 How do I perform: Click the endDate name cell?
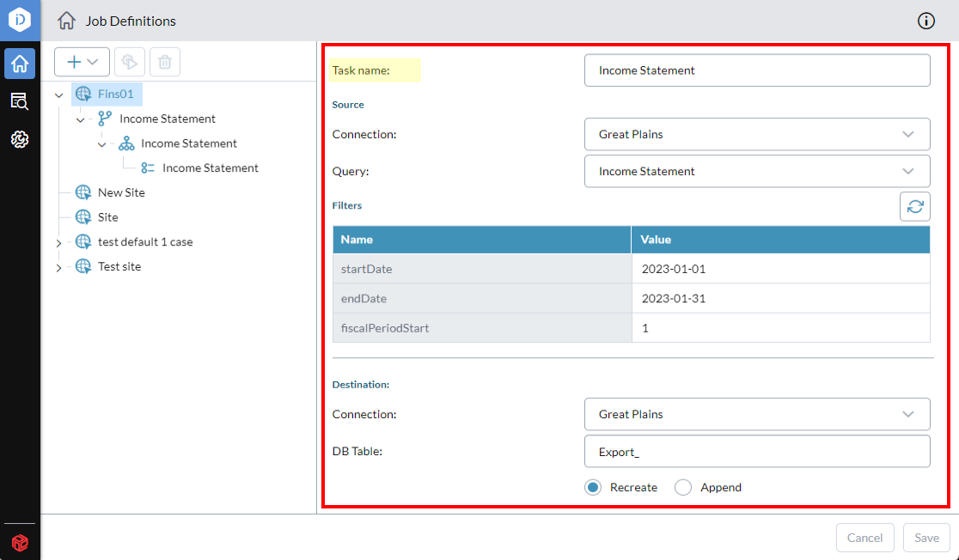coord(482,298)
